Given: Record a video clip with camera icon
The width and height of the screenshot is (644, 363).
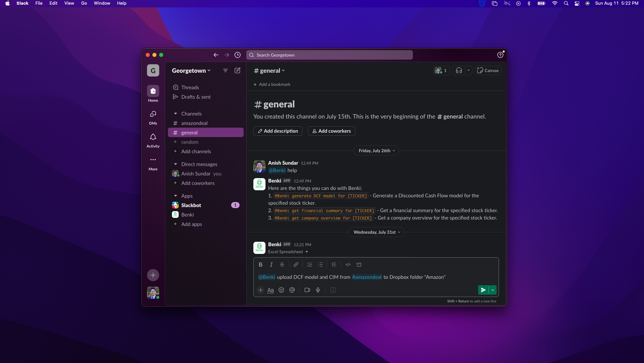Looking at the screenshot, I should [307, 290].
